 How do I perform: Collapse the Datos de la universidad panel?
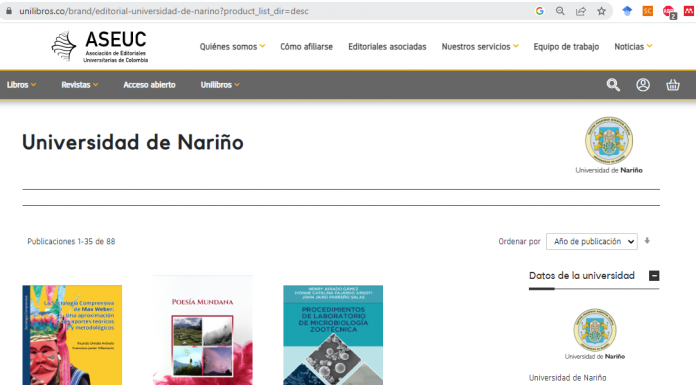tap(654, 276)
